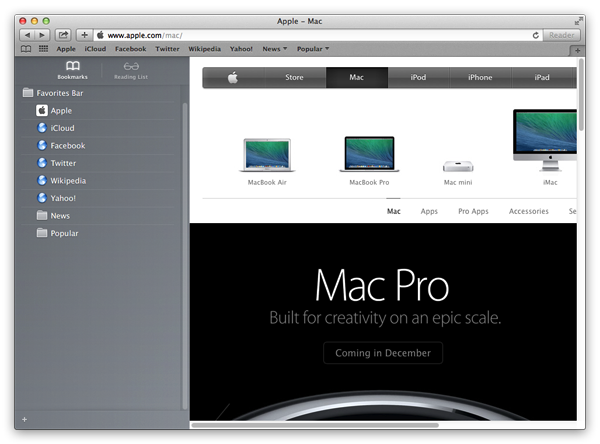Click the Apple logo on the site navigation bar
600x444 pixels.
[x=233, y=78]
